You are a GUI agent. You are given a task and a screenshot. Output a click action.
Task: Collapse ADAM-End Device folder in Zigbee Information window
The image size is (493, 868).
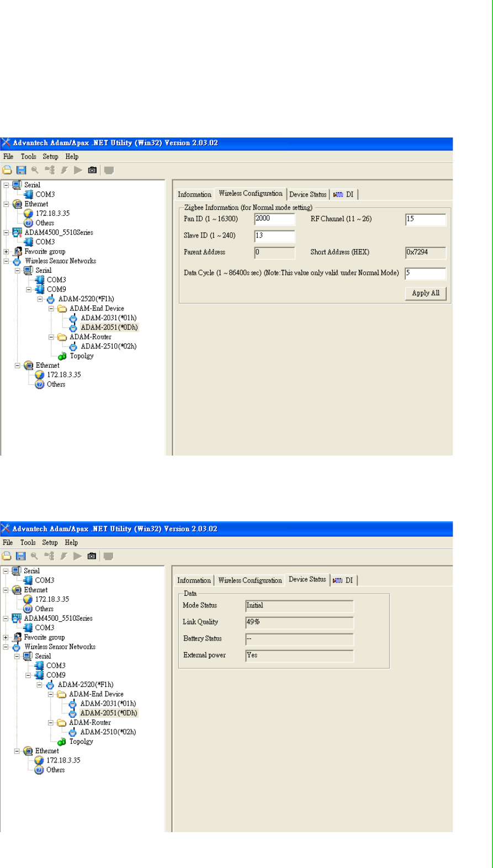[x=51, y=308]
